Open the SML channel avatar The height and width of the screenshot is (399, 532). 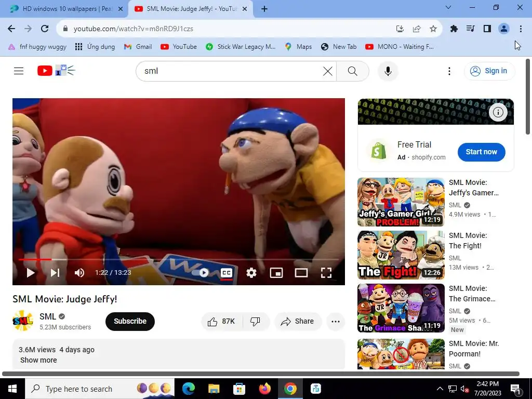click(23, 321)
